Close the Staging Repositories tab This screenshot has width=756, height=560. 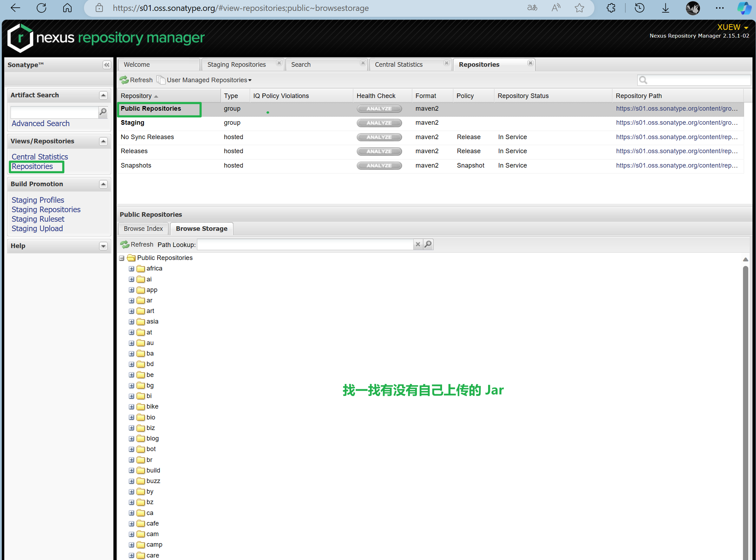click(x=279, y=63)
